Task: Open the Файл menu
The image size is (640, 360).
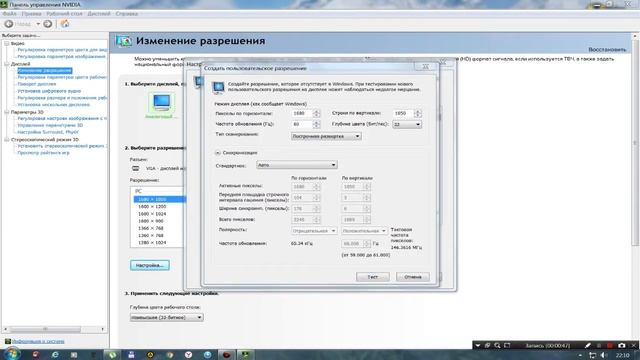Action: coord(9,14)
